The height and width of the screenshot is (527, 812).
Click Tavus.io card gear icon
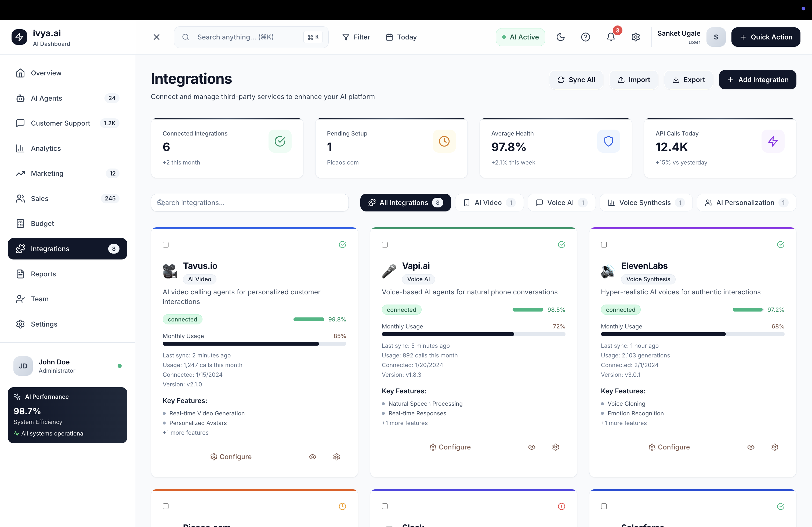[336, 457]
